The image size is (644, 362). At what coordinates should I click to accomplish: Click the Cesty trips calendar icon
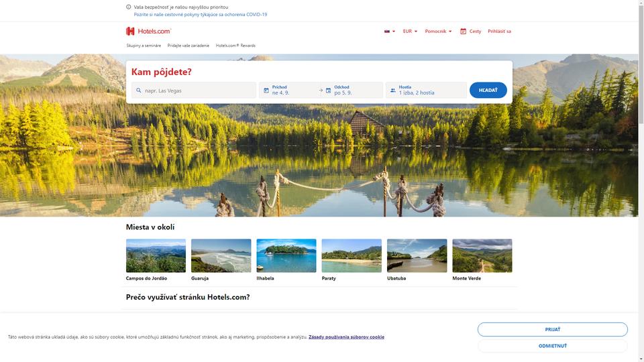point(463,32)
